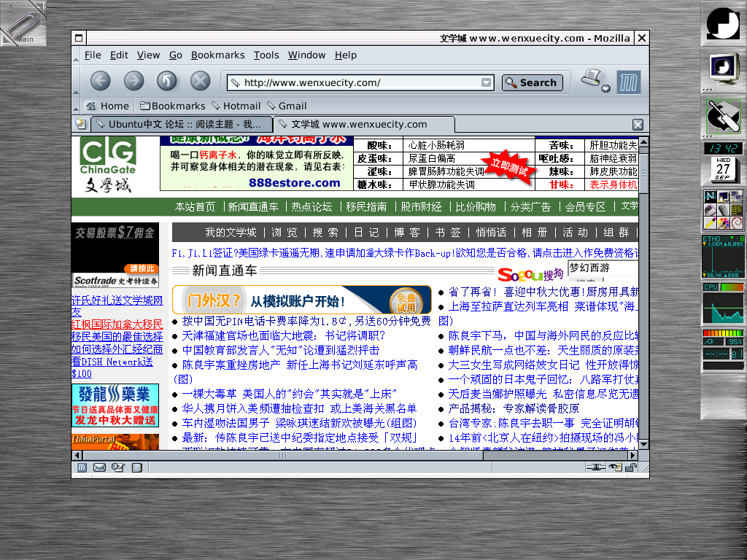Close the current tab with the tab-bar X
The height and width of the screenshot is (560, 747).
click(638, 124)
